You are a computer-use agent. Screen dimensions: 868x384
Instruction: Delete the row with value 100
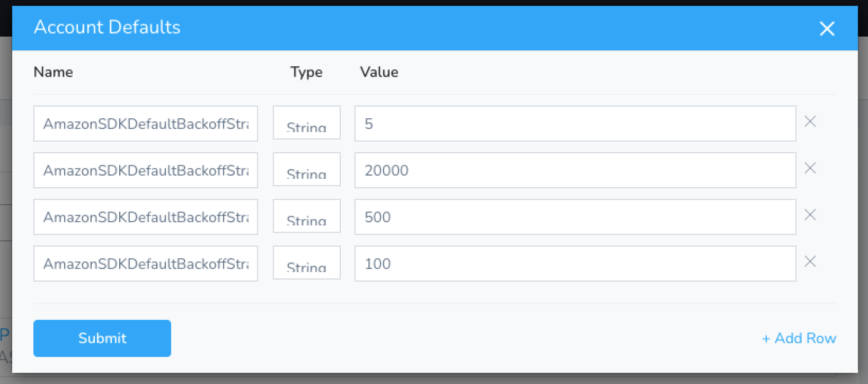click(810, 261)
